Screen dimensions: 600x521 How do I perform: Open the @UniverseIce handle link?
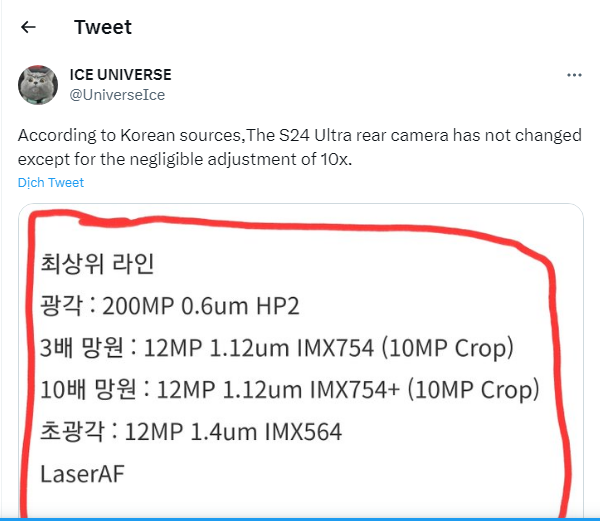pos(117,95)
